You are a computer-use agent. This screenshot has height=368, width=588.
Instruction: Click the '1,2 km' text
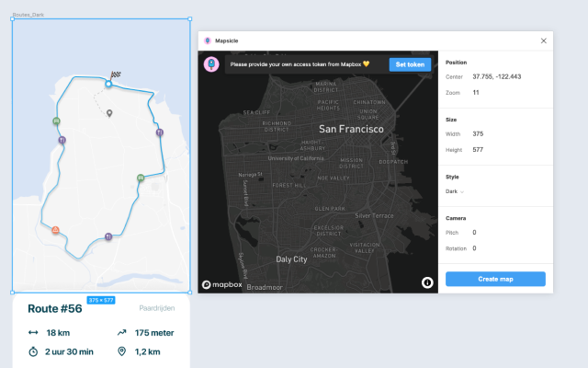click(x=147, y=351)
